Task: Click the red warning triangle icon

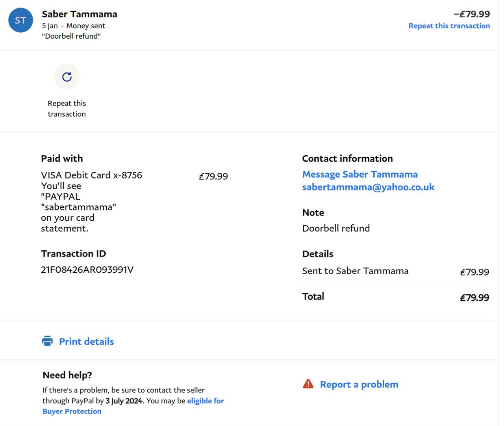Action: point(308,384)
